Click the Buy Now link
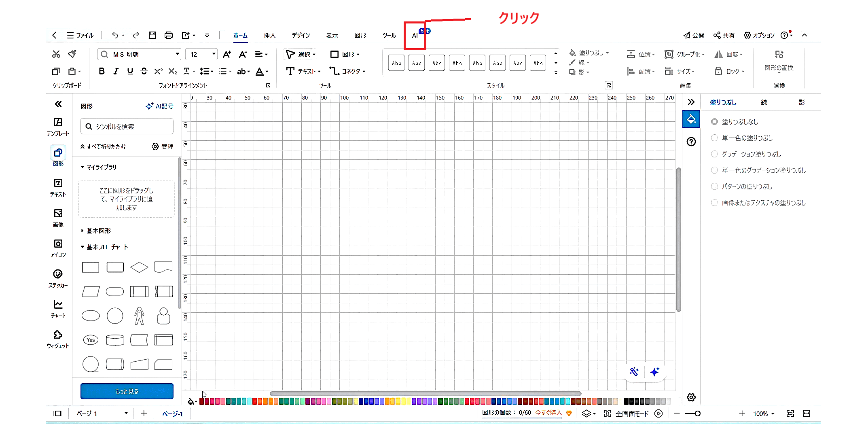This screenshot has height=424, width=868. pyautogui.click(x=548, y=413)
